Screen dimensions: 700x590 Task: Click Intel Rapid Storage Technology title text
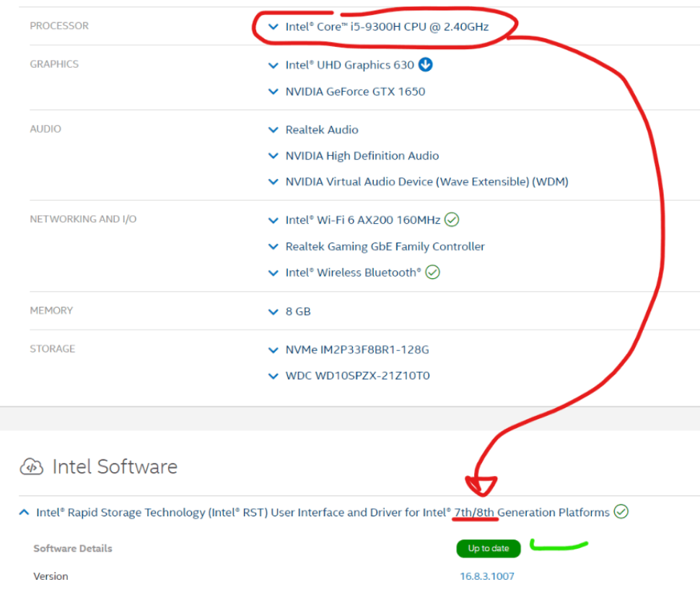(x=323, y=512)
